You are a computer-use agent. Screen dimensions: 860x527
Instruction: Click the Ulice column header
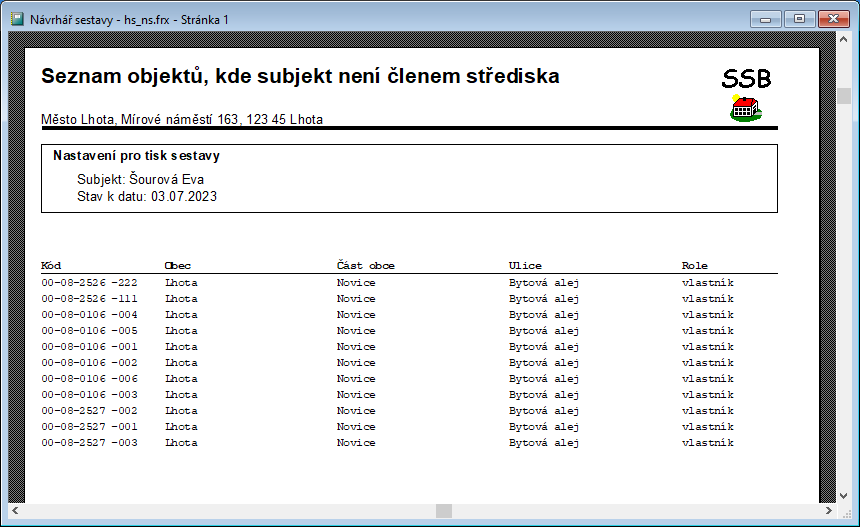pyautogui.click(x=525, y=266)
